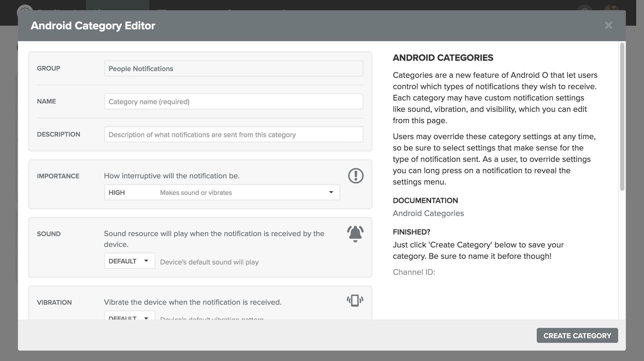Open the Vibration DEFAULT dropdown
644x361 pixels.
pos(129,315)
